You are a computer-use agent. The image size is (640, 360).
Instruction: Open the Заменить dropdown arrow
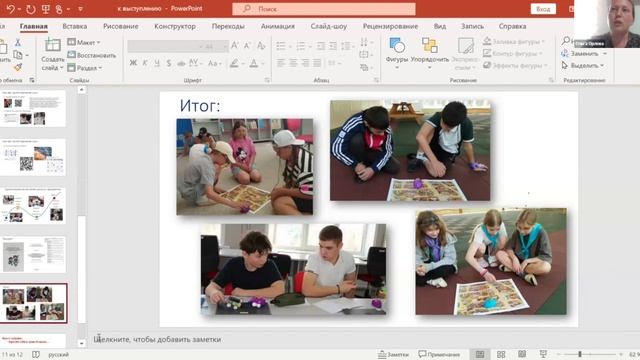click(605, 53)
